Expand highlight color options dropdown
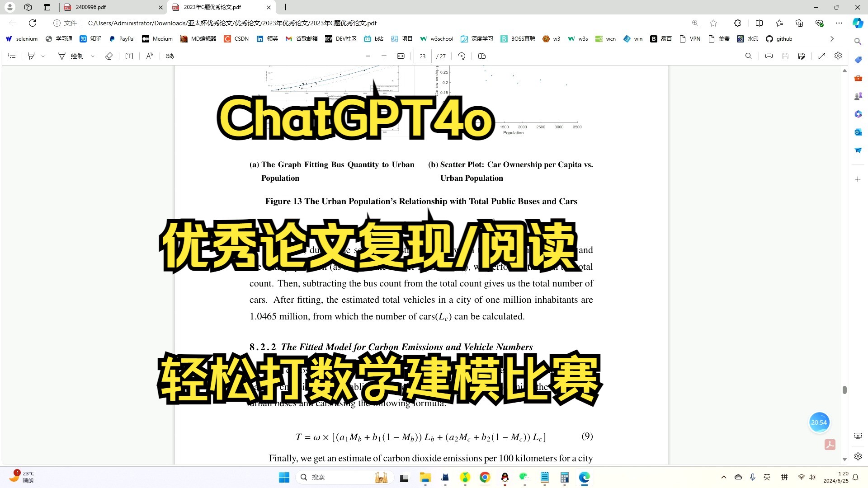This screenshot has width=868, height=488. point(43,56)
